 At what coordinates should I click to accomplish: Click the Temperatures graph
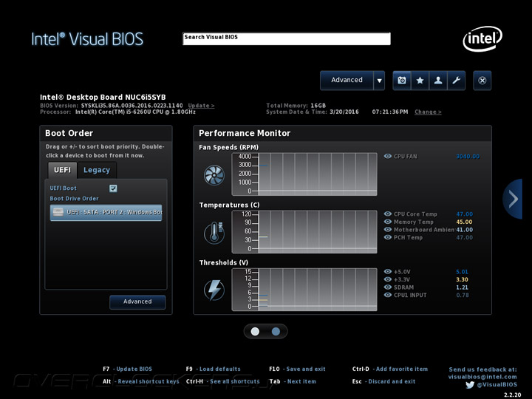click(304, 232)
